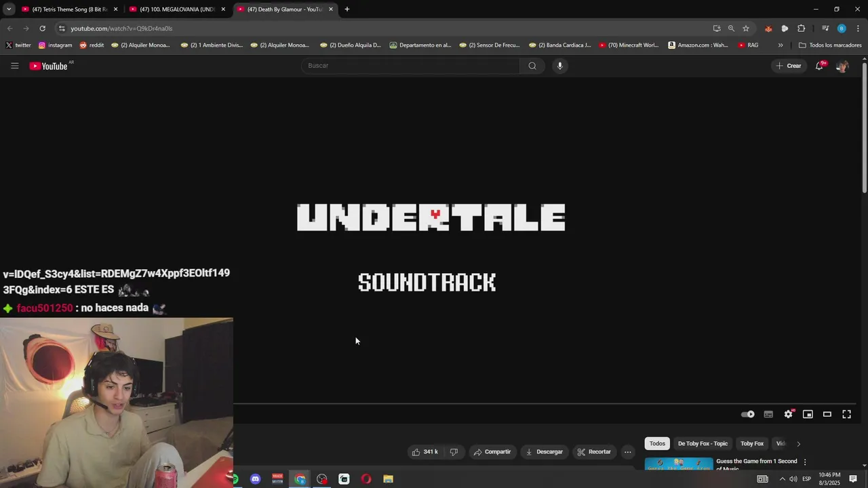Go back to previous page

(9, 28)
